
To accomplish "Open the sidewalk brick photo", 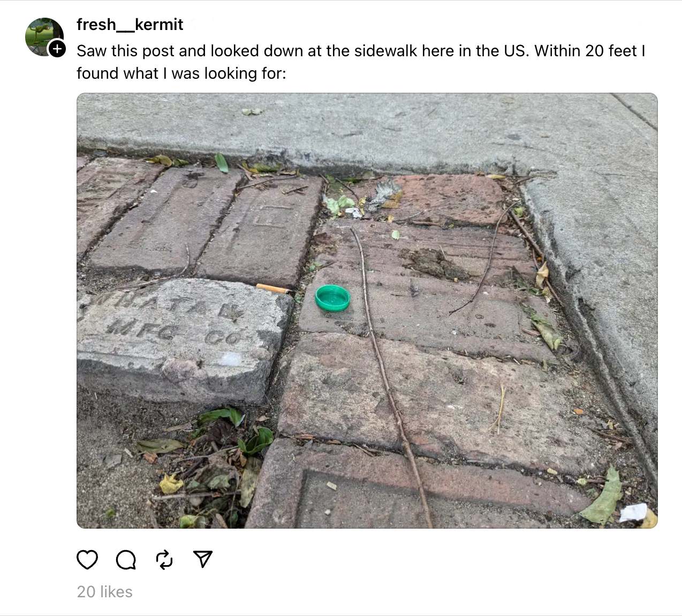I will (x=367, y=311).
